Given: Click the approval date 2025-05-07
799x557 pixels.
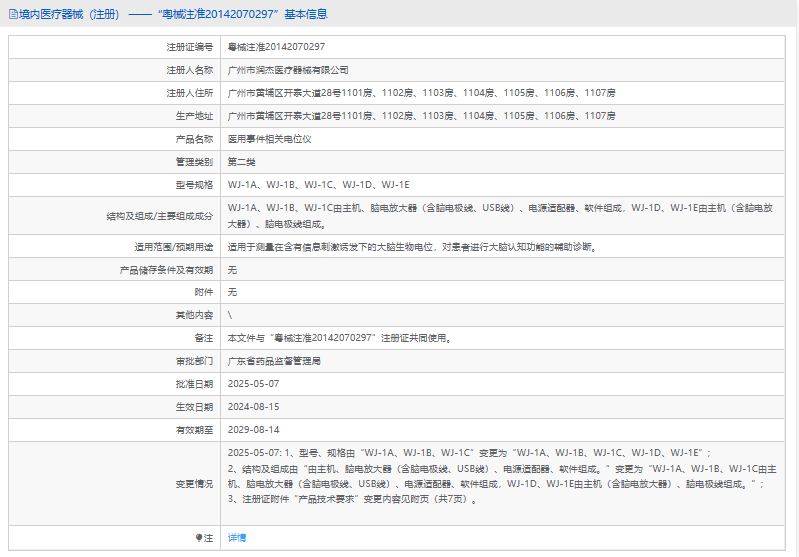Looking at the screenshot, I should [x=253, y=384].
